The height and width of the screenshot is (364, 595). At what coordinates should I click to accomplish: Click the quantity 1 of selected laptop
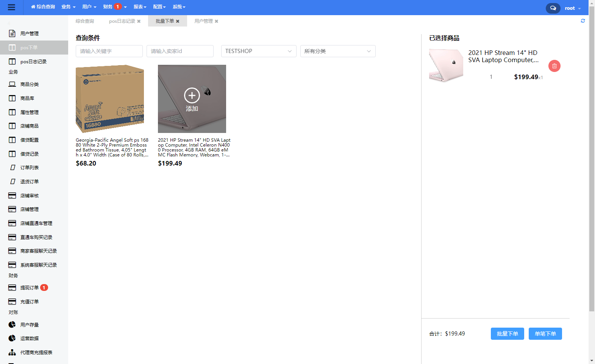click(491, 77)
